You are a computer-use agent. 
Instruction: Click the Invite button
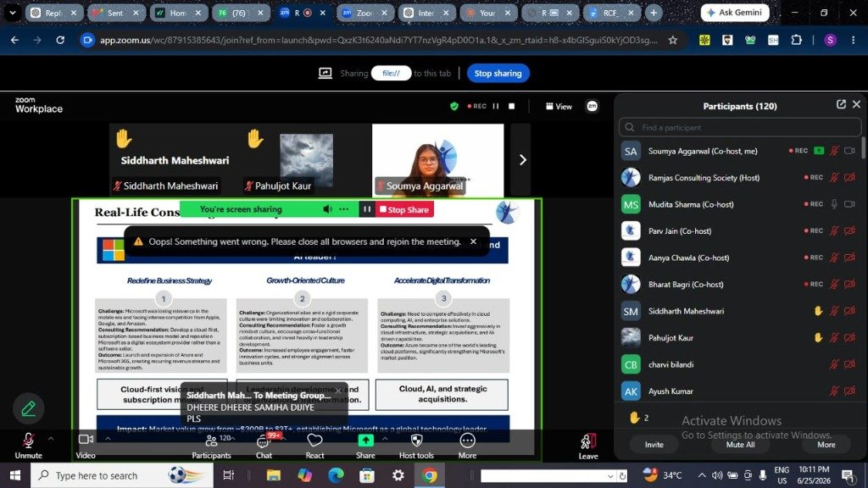tap(654, 444)
